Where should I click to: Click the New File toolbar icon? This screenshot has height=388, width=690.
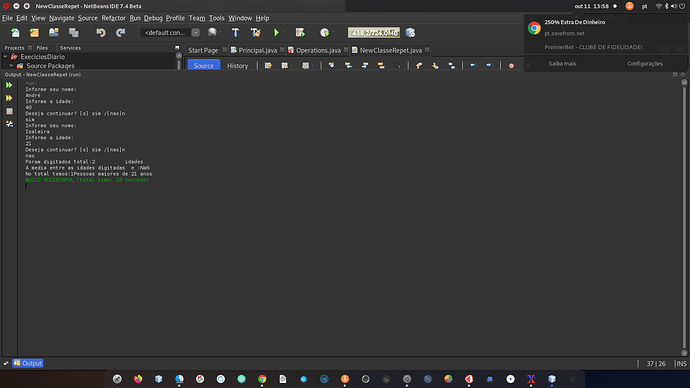pos(15,33)
